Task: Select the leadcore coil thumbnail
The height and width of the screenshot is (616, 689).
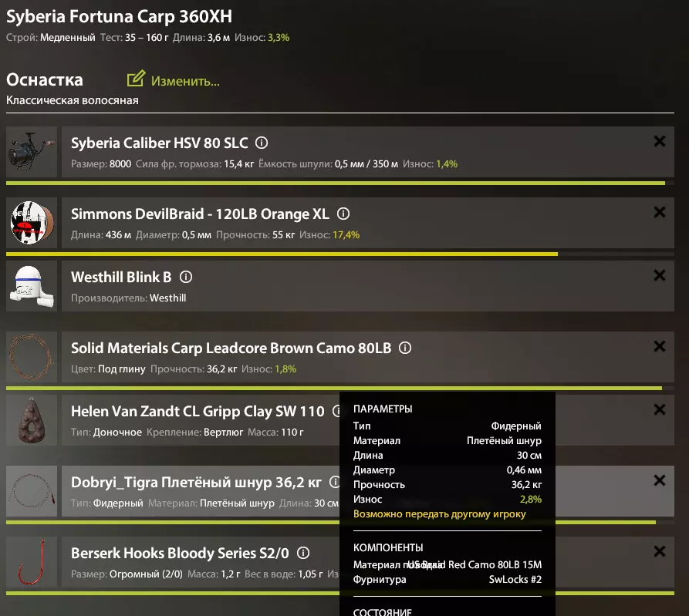Action: (32, 357)
